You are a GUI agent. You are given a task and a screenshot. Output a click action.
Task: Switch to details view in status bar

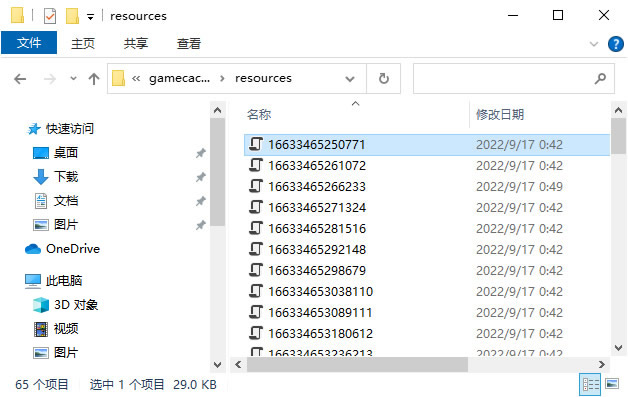590,385
